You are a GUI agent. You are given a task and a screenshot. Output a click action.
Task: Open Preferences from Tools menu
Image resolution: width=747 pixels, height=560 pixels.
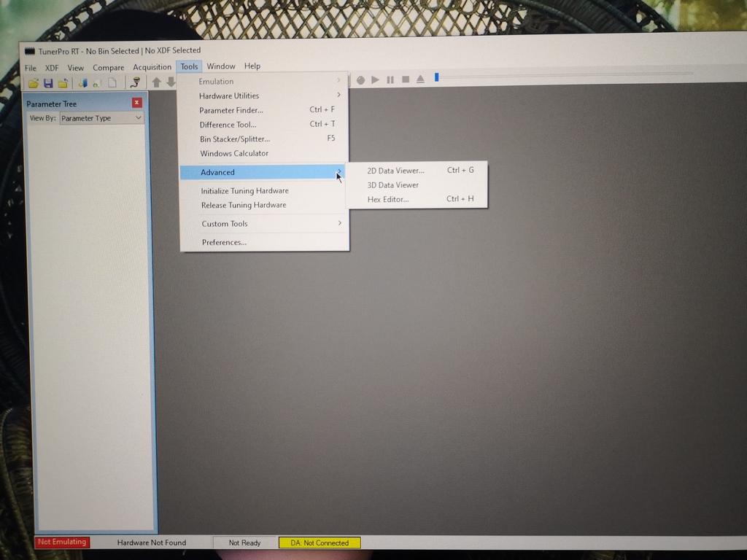pyautogui.click(x=224, y=242)
